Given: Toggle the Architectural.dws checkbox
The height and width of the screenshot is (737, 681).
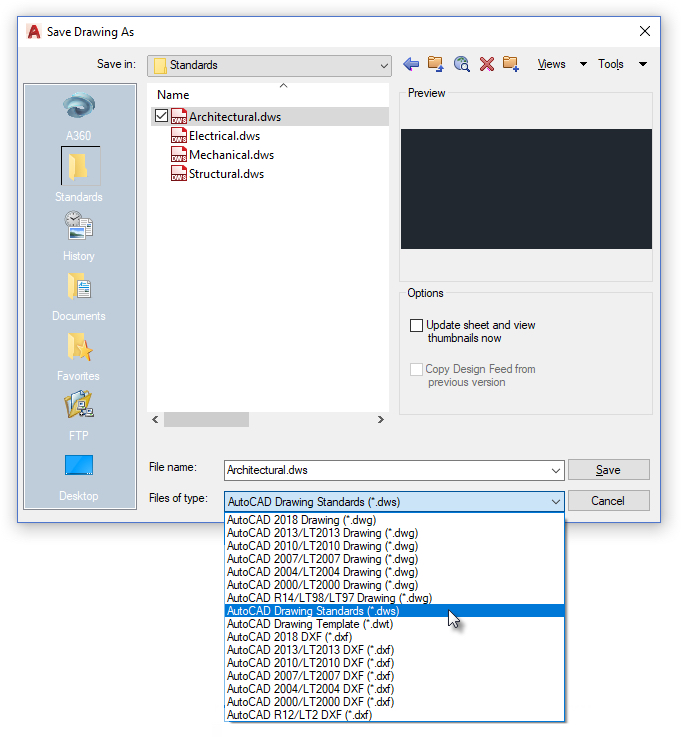Looking at the screenshot, I should coord(161,116).
